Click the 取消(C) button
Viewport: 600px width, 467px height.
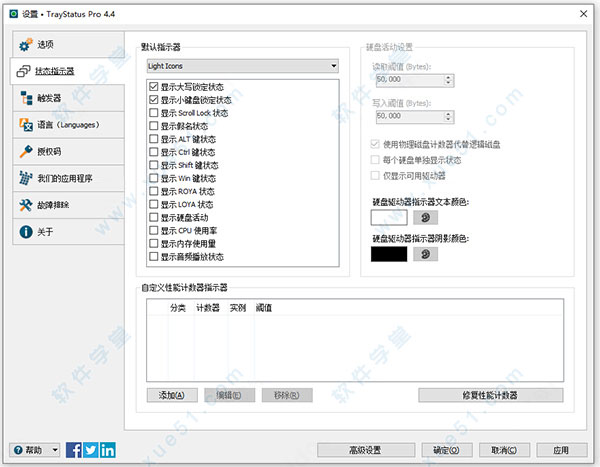click(x=504, y=450)
